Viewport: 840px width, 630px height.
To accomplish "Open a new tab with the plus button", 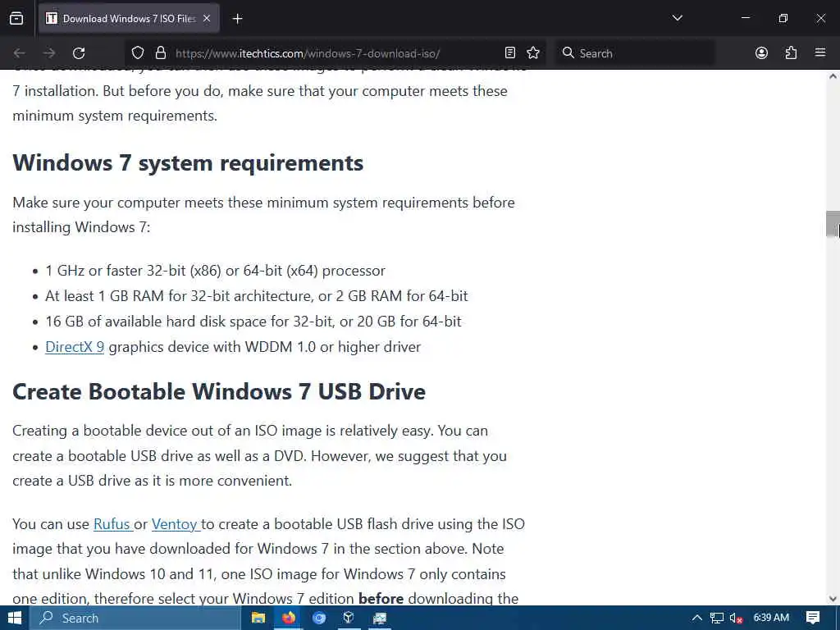I will pyautogui.click(x=237, y=19).
